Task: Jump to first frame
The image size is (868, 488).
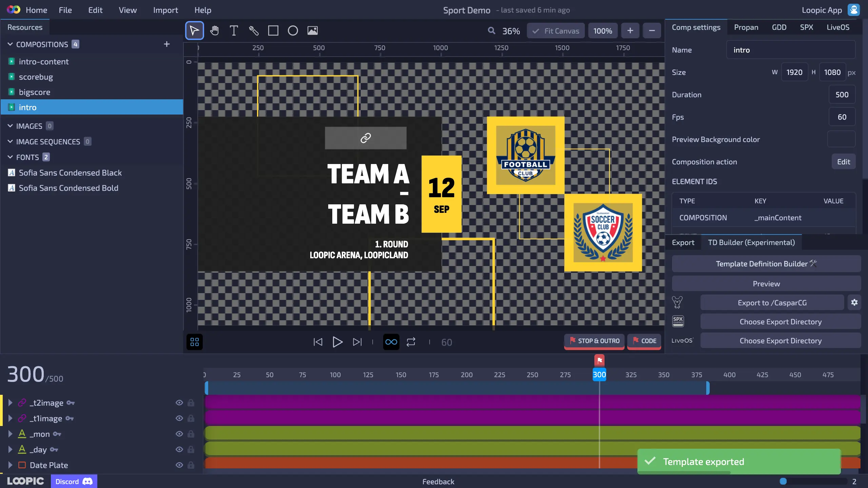Action: [318, 342]
